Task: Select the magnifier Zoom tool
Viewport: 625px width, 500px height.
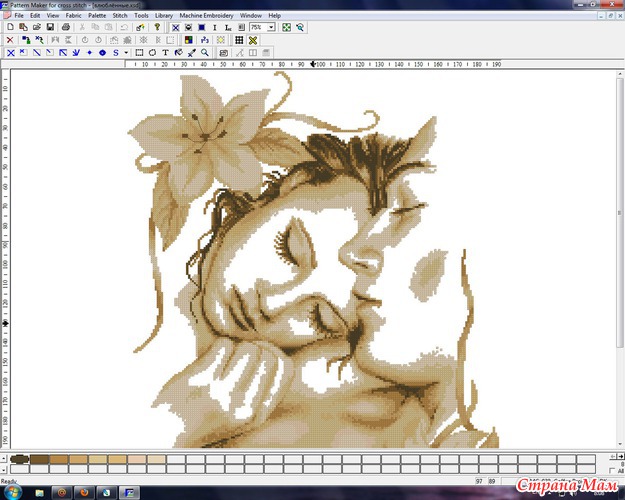Action: 205,52
